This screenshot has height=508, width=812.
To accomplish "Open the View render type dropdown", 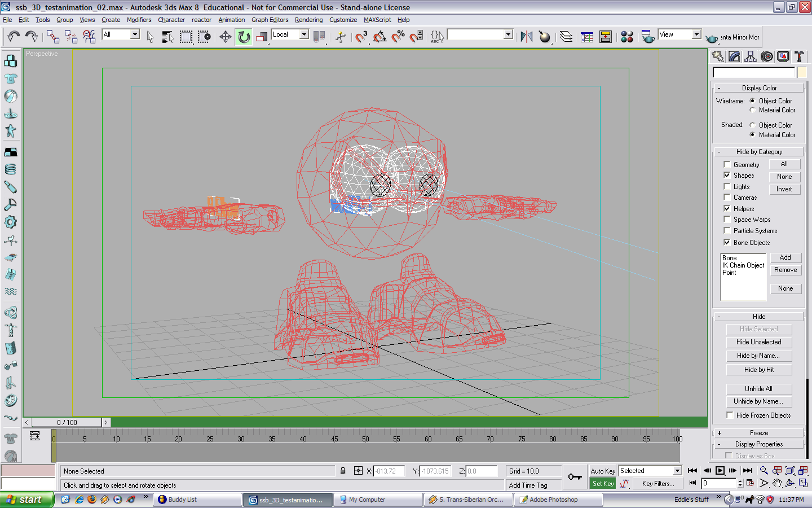I will (x=696, y=34).
